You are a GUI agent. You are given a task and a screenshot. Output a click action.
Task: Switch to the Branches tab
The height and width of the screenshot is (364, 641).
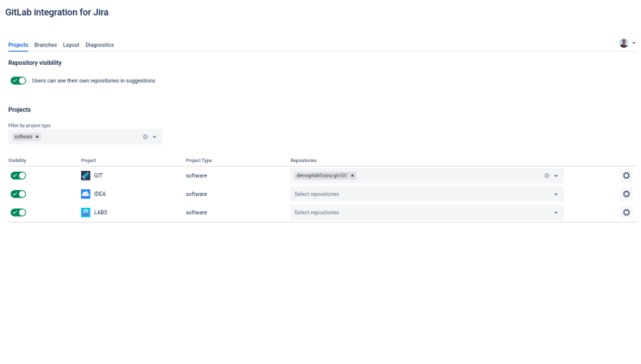46,45
